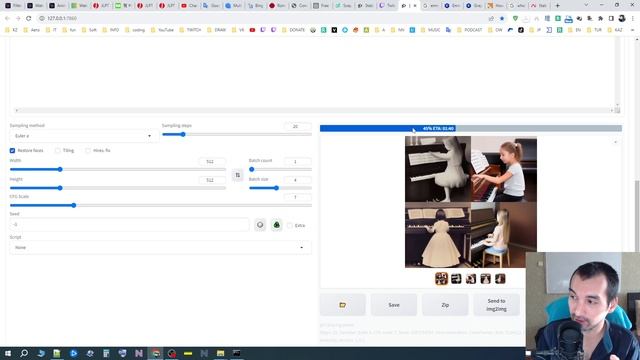Click the random seed dice icon
This screenshot has height=360, width=640.
(260, 225)
